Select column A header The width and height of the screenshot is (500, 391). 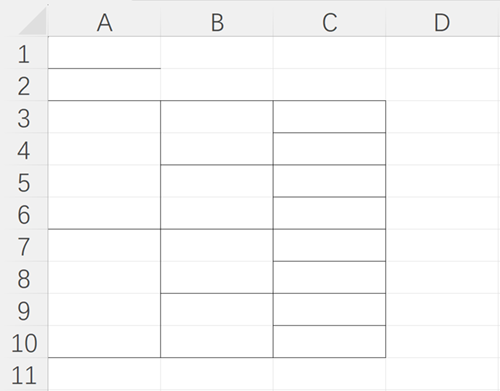(x=104, y=21)
